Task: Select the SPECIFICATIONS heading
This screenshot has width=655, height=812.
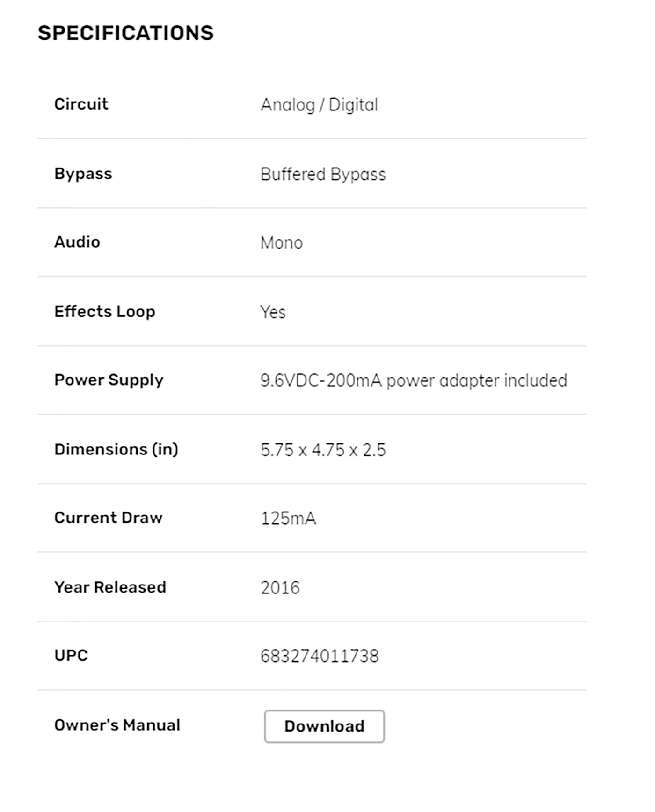Action: (x=126, y=33)
